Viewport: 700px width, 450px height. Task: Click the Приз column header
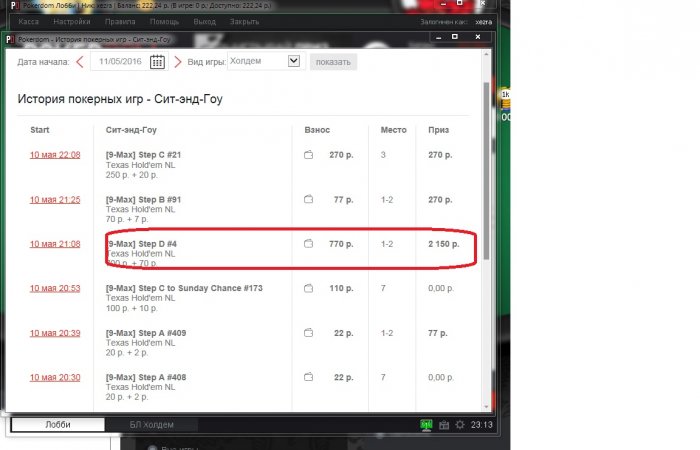click(x=438, y=130)
